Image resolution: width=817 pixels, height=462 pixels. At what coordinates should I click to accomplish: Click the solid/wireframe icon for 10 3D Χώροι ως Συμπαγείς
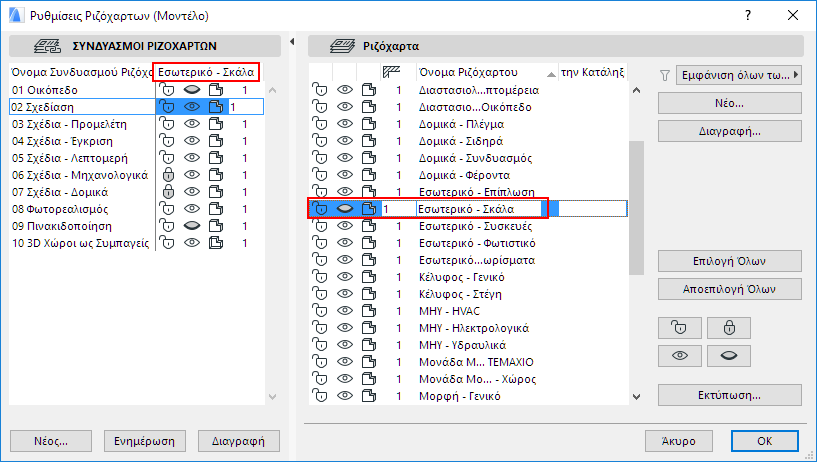[x=215, y=243]
